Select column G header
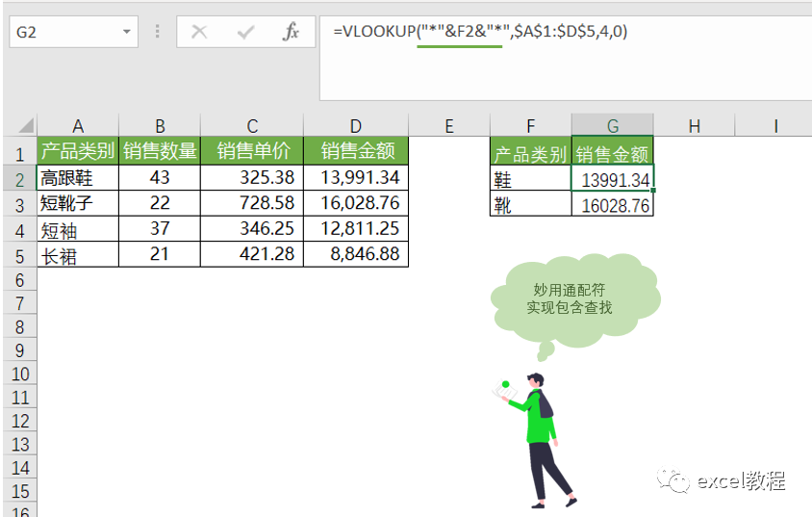The width and height of the screenshot is (812, 517). [x=613, y=125]
